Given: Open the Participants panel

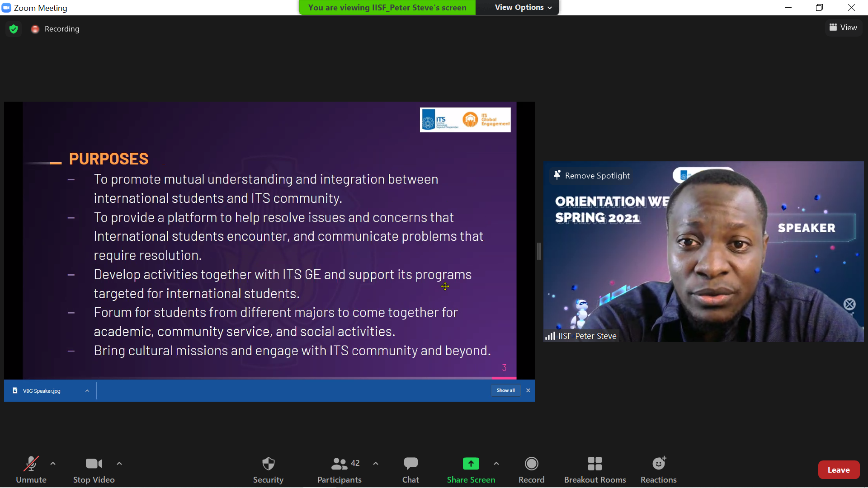Looking at the screenshot, I should tap(340, 469).
